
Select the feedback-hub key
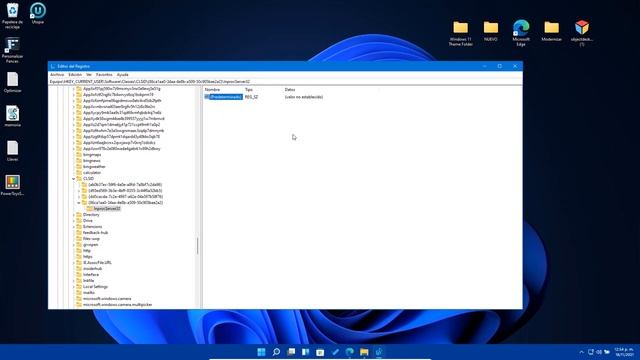[x=96, y=233]
